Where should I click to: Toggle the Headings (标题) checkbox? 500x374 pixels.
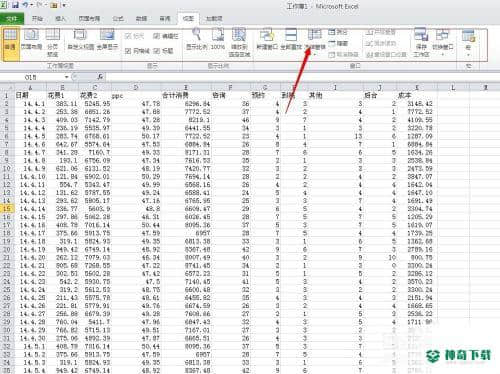click(x=163, y=51)
